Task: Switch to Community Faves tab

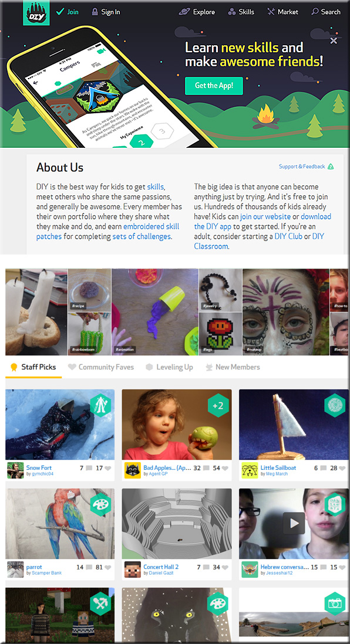Action: 101,367
